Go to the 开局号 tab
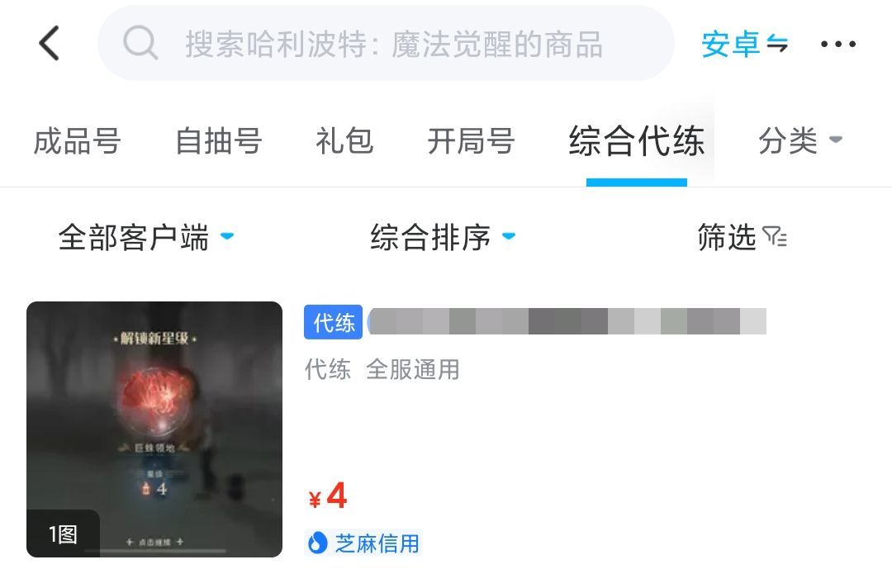 [x=471, y=141]
